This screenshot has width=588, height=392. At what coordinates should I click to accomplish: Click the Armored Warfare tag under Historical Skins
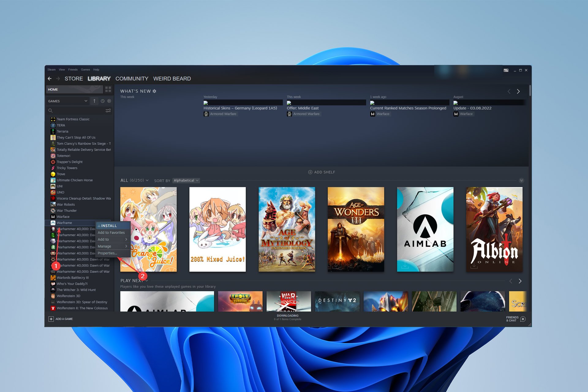tap(221, 114)
